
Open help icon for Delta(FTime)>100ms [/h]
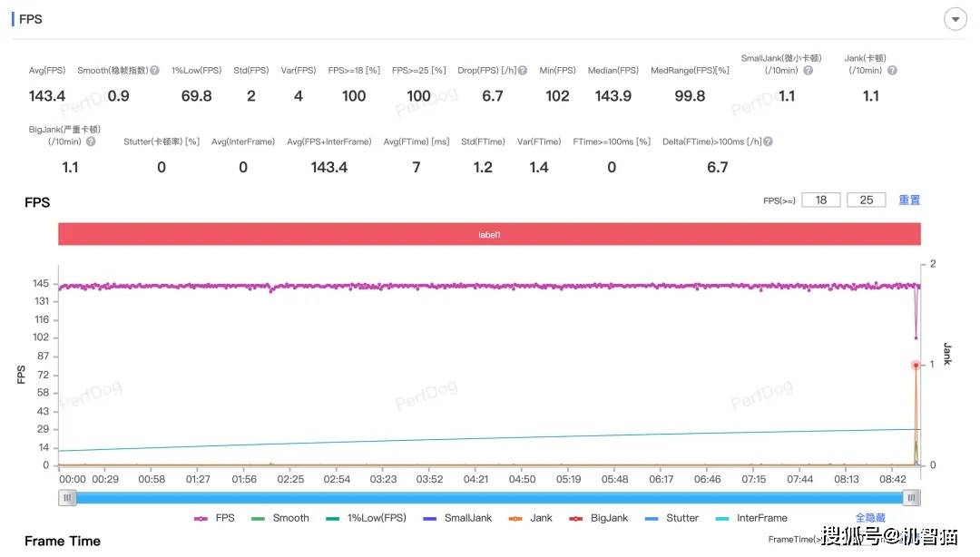(x=769, y=142)
